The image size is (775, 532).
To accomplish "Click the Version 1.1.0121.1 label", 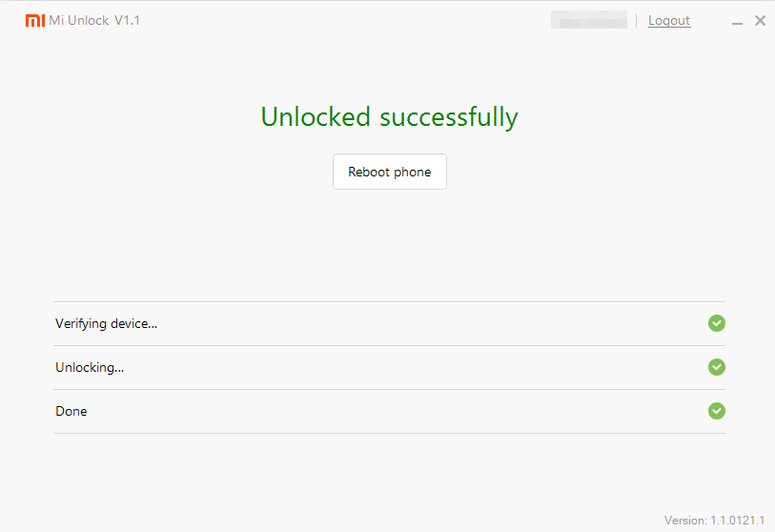I will click(714, 521).
